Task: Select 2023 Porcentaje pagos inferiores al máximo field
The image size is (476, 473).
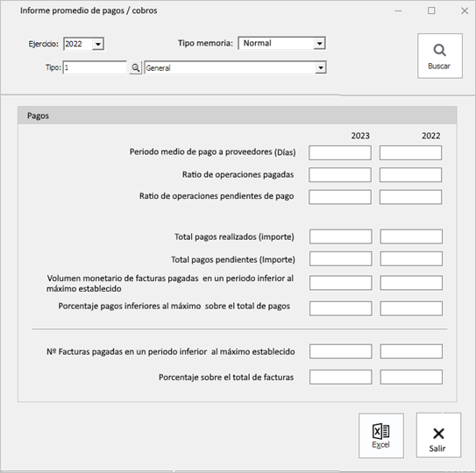Action: (x=341, y=308)
